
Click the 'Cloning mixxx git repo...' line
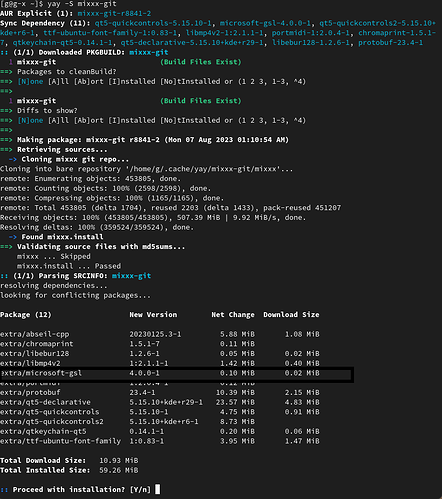click(x=75, y=159)
